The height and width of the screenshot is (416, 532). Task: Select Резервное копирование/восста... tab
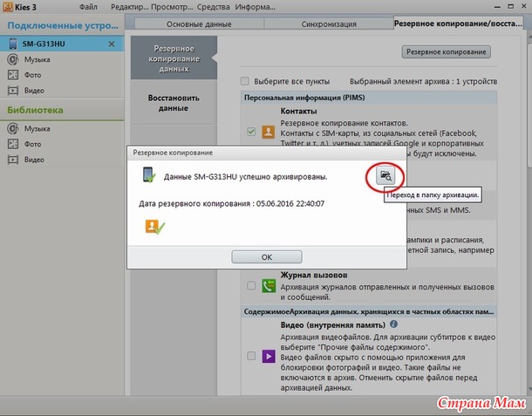[458, 24]
